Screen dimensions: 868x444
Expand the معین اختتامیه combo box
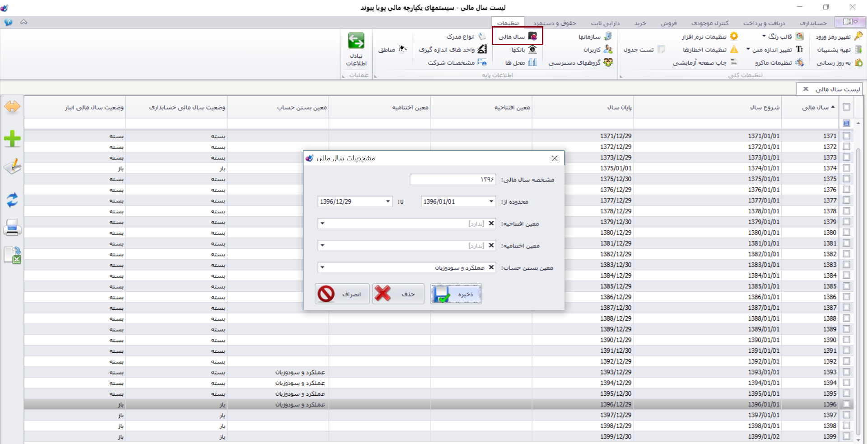(322, 246)
